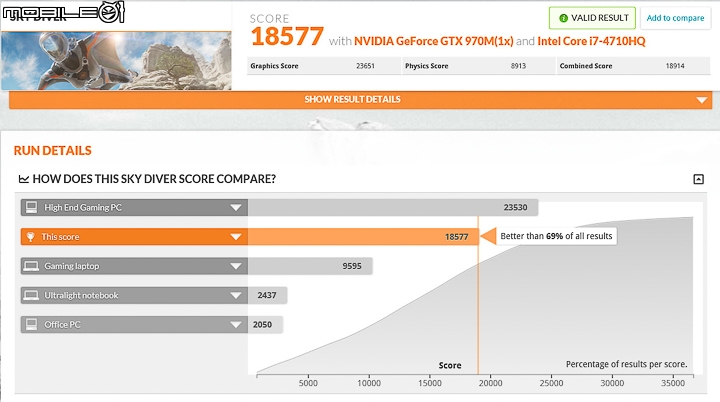Click the Gaming laptop icon
720x402 pixels.
pyautogui.click(x=31, y=266)
